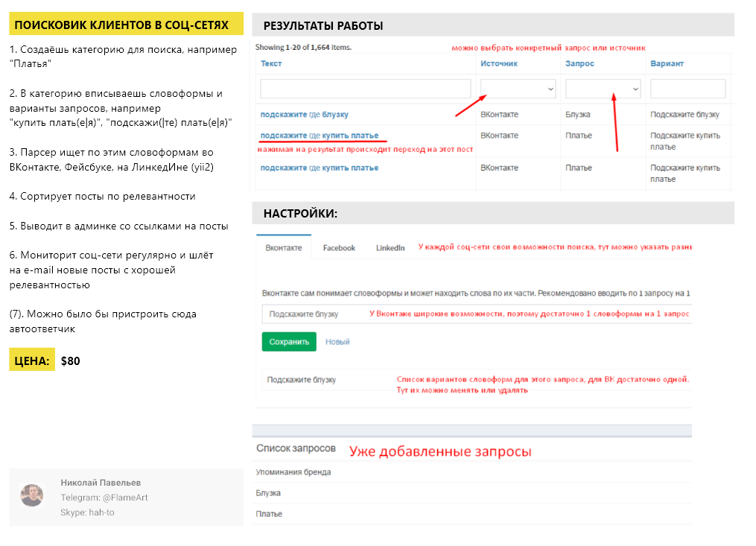
Task: Click the 'ПОИСКОВИК КЛИЕНТОВ В СОЦ-СЕТЯХ' heading
Action: pyautogui.click(x=127, y=24)
